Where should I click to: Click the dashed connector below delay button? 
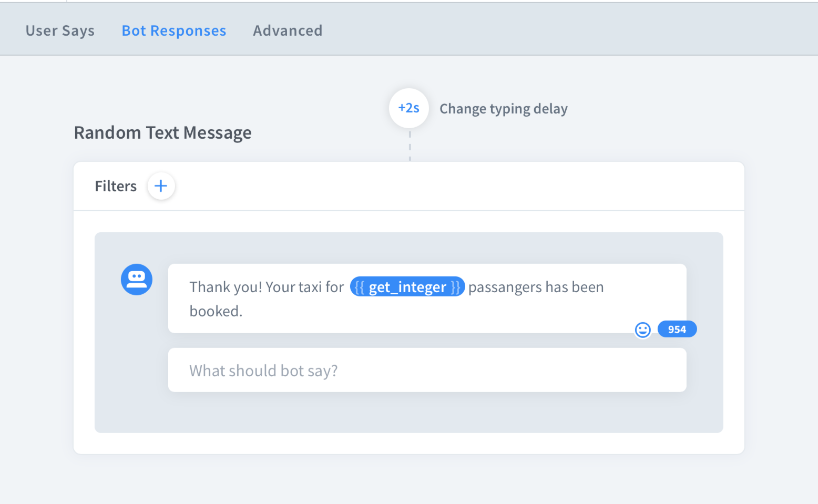(x=410, y=146)
